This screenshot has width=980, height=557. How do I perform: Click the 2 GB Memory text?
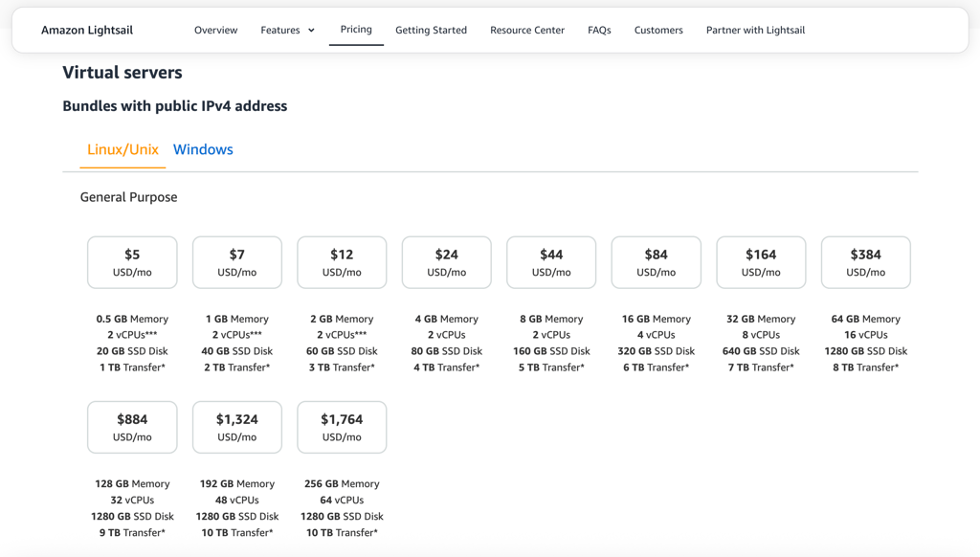point(342,319)
